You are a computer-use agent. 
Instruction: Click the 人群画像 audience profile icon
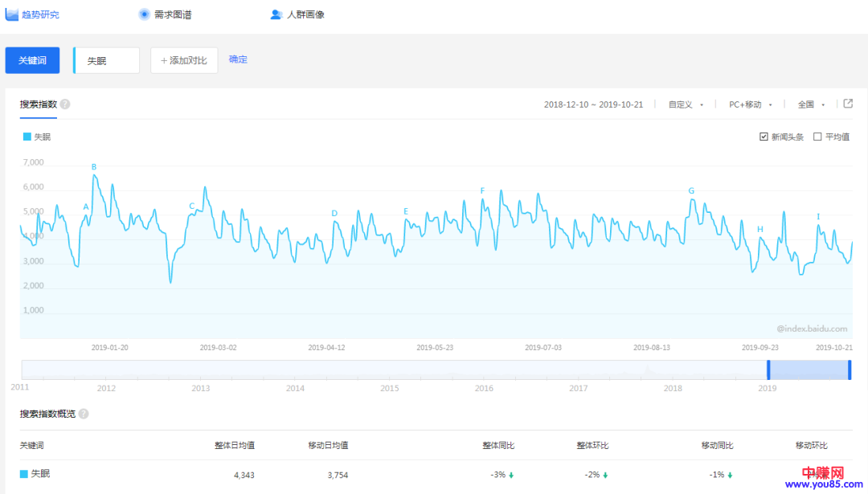pos(276,14)
